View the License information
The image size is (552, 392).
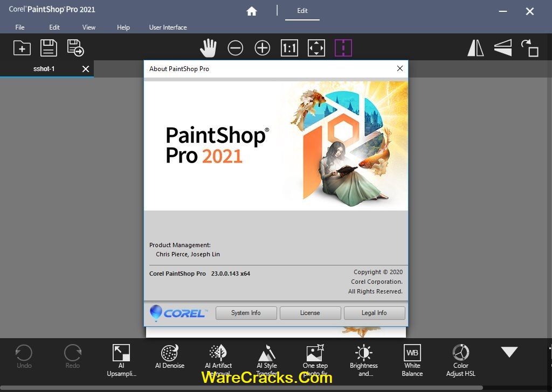point(310,313)
